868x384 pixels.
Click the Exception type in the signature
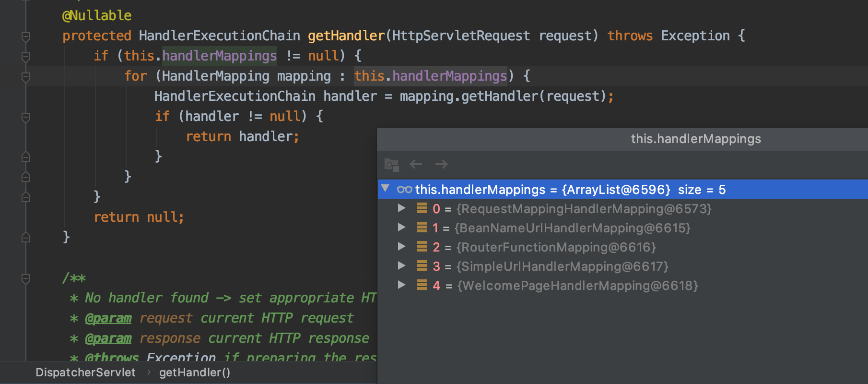(x=695, y=36)
